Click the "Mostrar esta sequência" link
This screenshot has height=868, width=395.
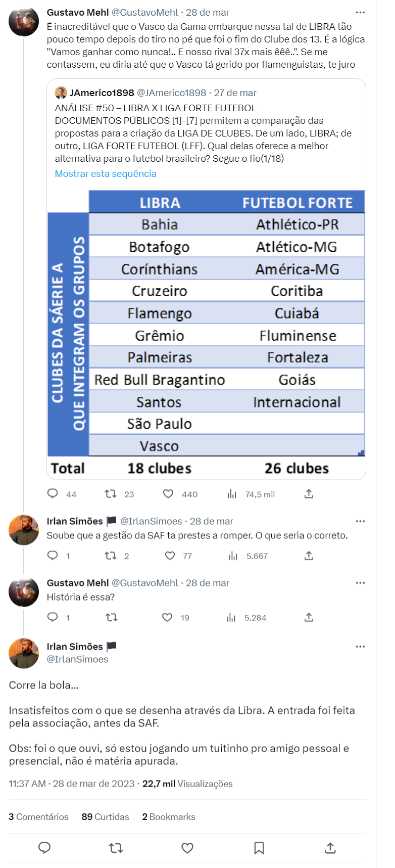coord(106,173)
